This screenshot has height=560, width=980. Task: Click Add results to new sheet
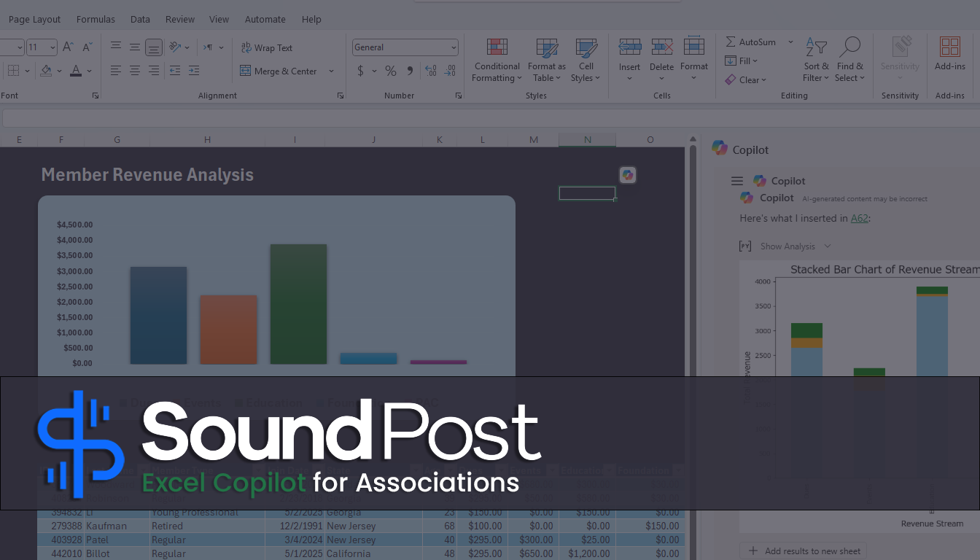pyautogui.click(x=804, y=551)
